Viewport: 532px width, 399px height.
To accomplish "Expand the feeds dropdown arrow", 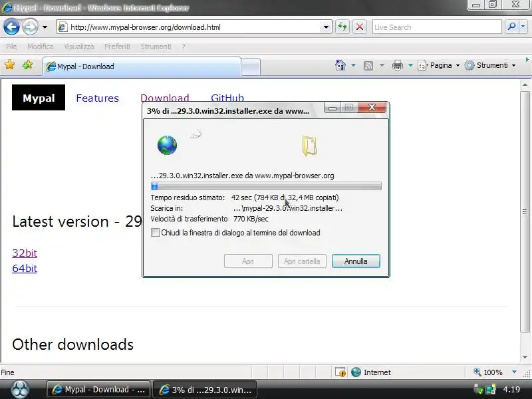I will (382, 65).
